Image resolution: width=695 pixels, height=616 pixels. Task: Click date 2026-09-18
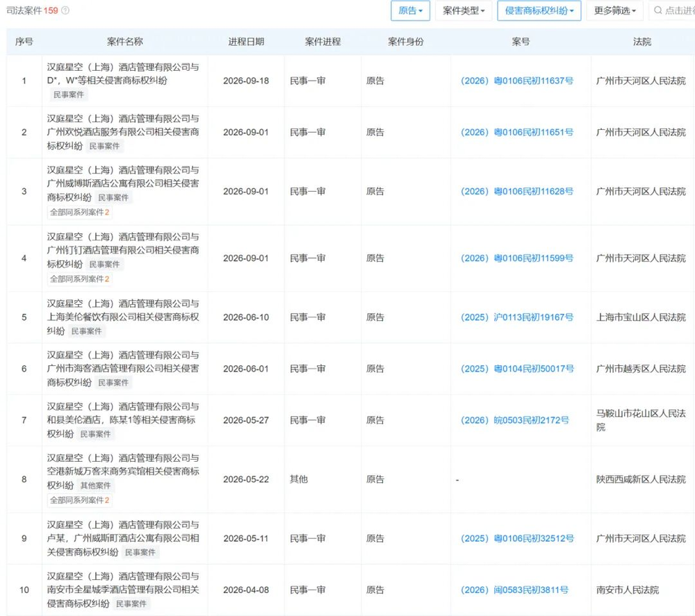246,81
